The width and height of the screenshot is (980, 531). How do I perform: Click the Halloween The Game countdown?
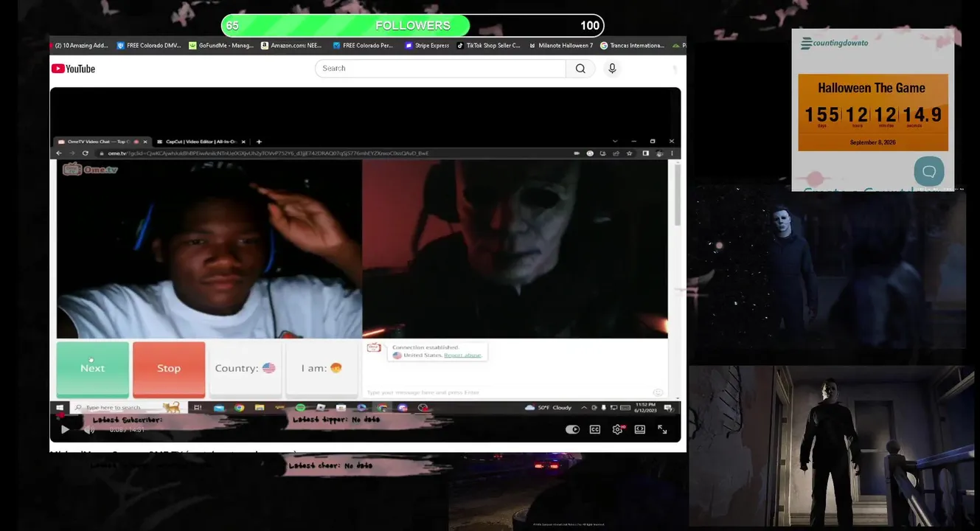(873, 112)
